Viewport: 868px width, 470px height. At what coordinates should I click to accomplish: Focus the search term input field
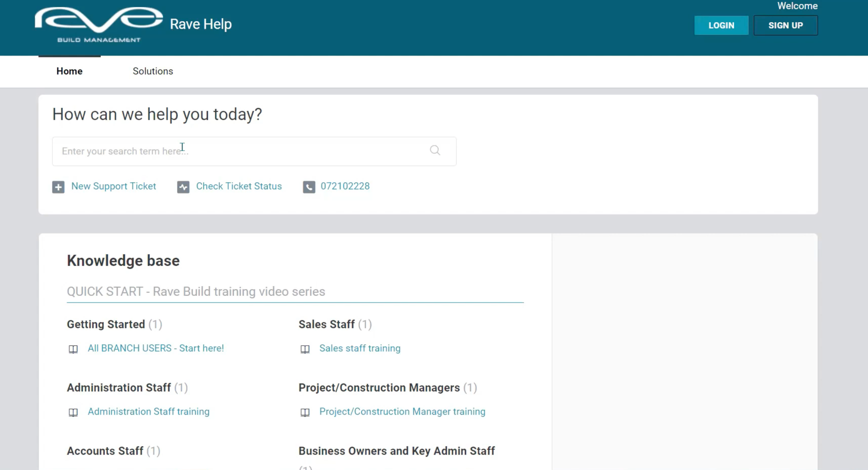click(x=236, y=151)
